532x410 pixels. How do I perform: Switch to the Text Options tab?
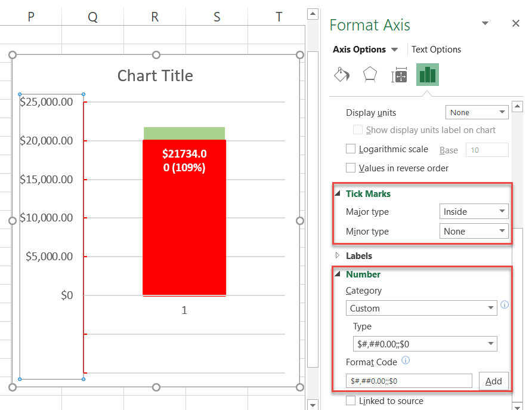pyautogui.click(x=436, y=50)
